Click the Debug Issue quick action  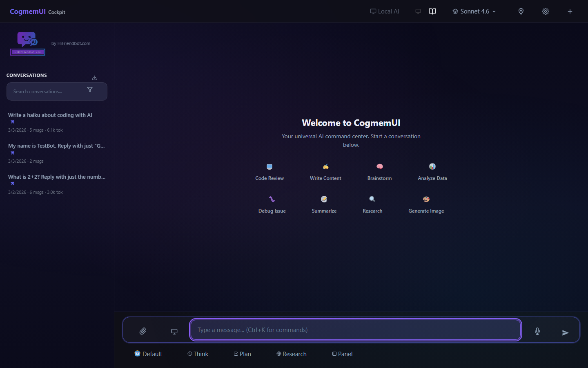tap(272, 205)
